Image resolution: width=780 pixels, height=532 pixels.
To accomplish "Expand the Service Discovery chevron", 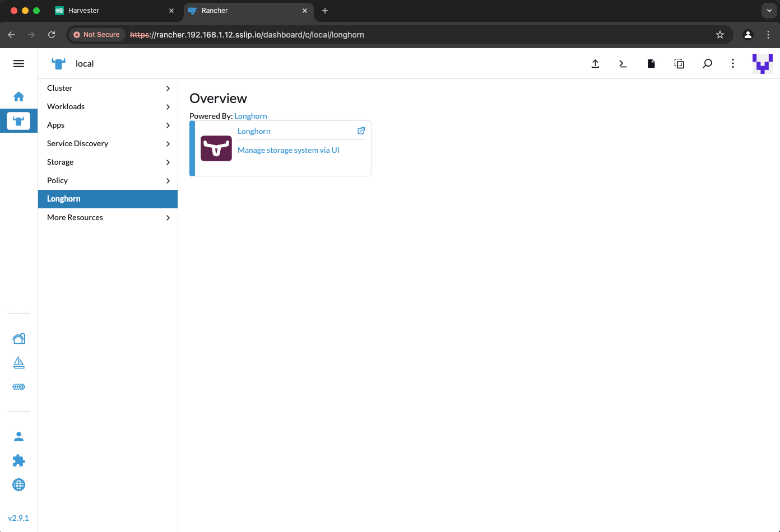I will click(x=168, y=144).
